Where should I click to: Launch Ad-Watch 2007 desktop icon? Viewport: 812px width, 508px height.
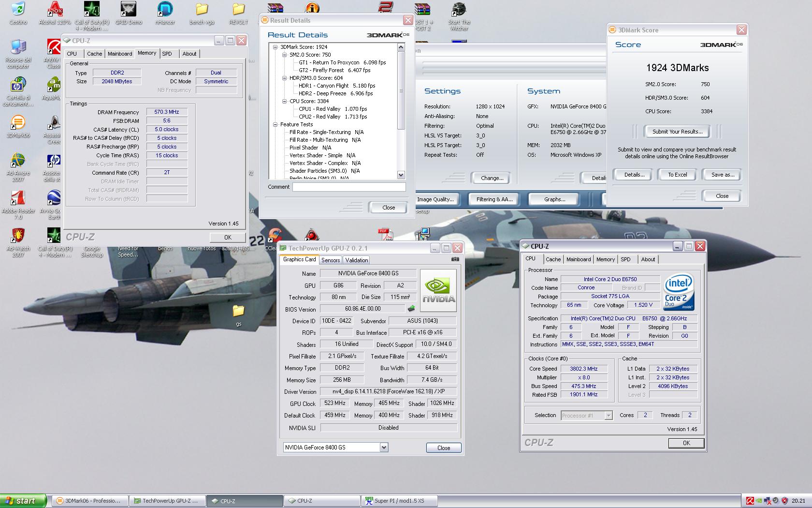18,242
